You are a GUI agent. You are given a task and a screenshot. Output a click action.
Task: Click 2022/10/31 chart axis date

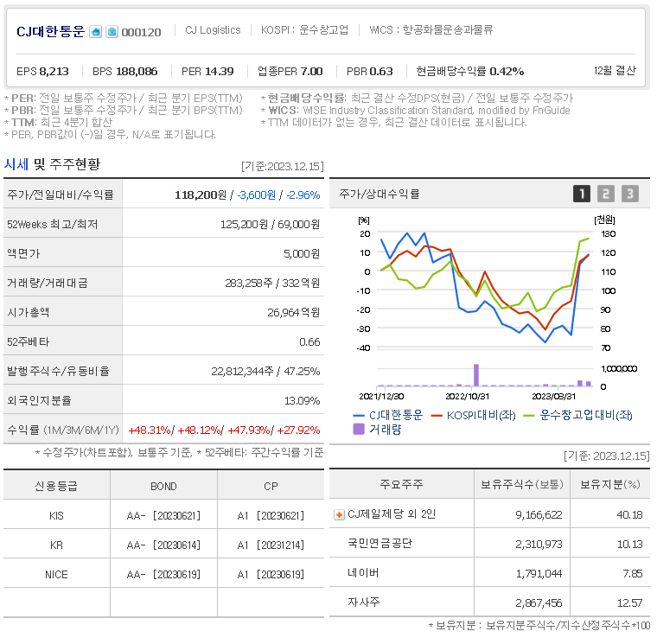click(467, 397)
